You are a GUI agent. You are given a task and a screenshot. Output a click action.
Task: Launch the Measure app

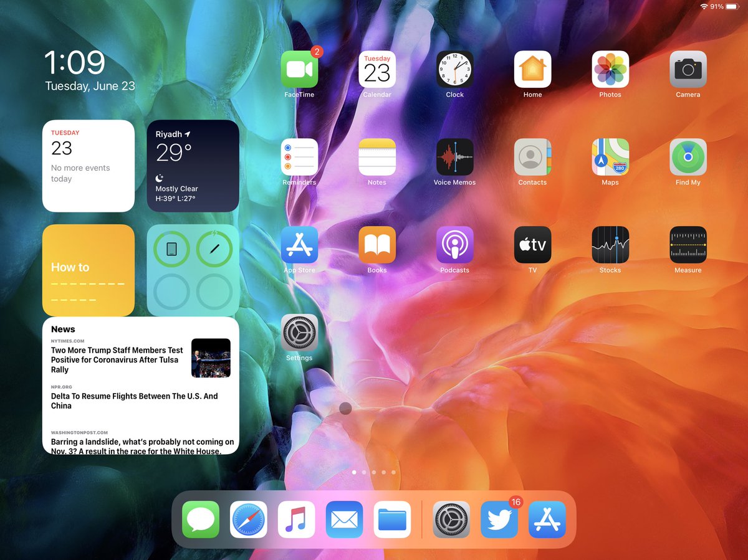point(688,245)
